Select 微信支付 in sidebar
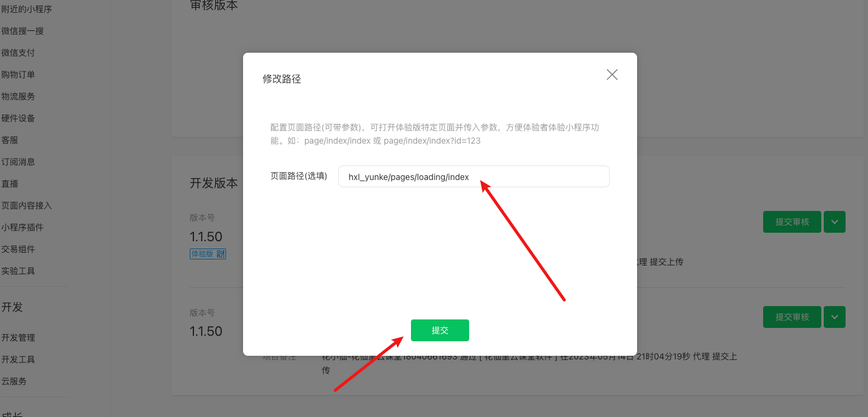Screen dimensions: 868x417 [18, 53]
